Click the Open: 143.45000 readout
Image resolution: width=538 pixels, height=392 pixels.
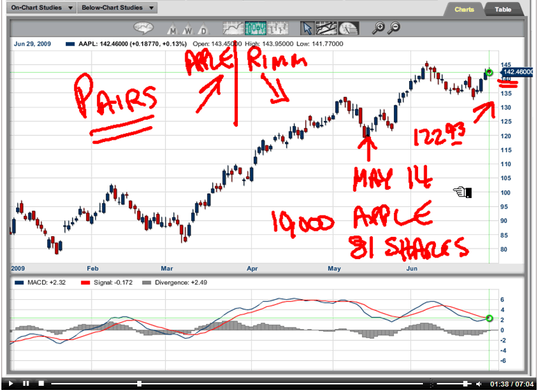click(217, 44)
